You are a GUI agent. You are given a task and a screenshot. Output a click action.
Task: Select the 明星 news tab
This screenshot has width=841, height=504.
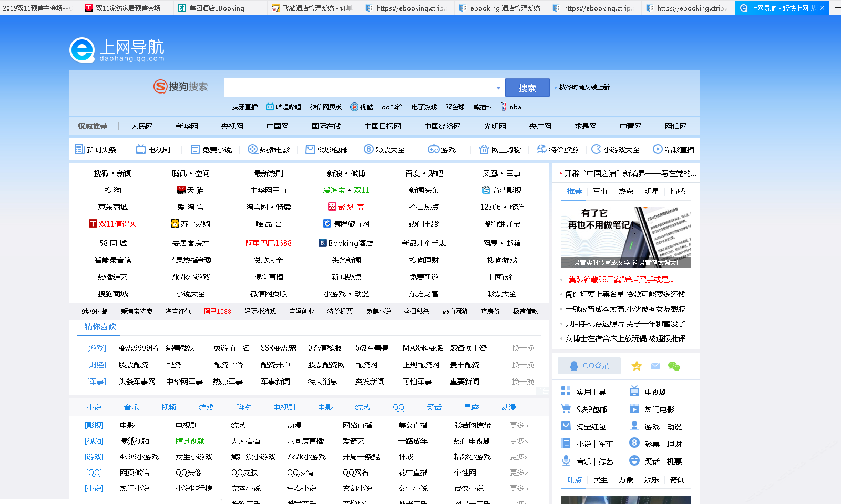652,191
